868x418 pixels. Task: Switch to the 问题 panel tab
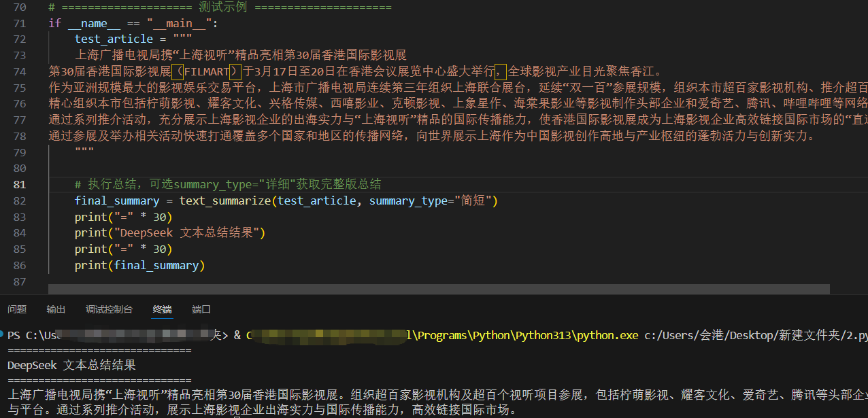point(17,309)
